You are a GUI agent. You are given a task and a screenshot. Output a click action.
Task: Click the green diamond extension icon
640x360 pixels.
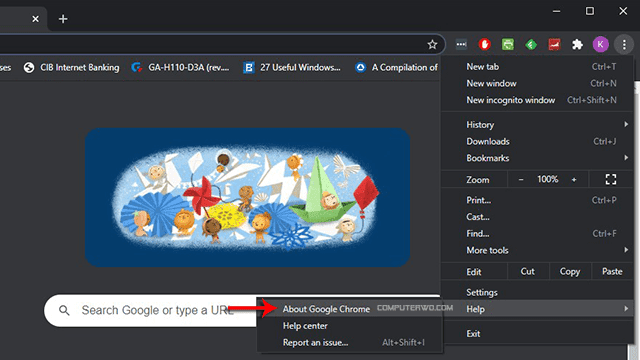(531, 44)
